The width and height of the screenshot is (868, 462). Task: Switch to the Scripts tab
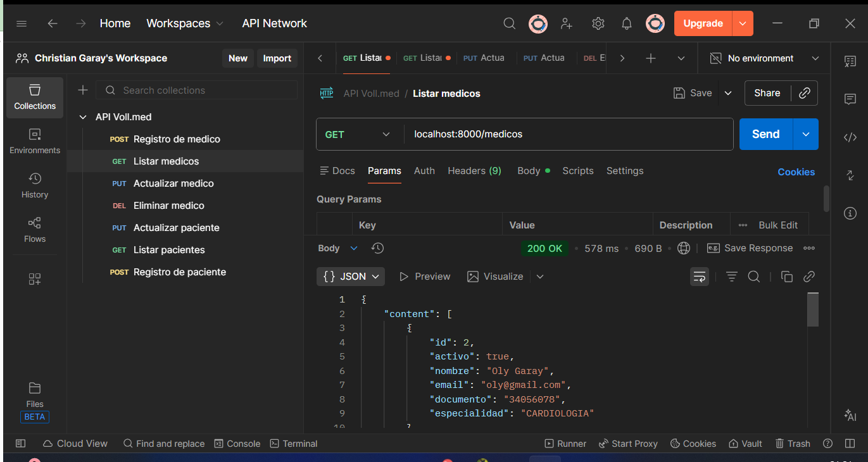pyautogui.click(x=577, y=171)
